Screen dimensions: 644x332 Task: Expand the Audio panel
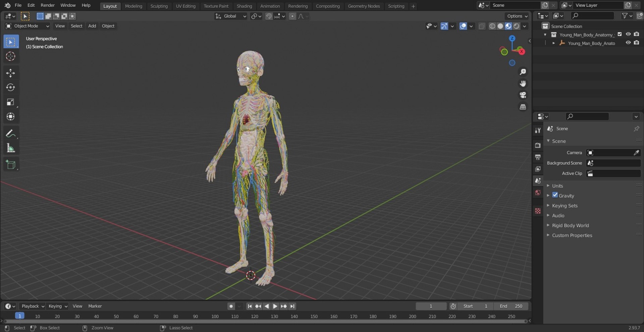click(x=558, y=216)
